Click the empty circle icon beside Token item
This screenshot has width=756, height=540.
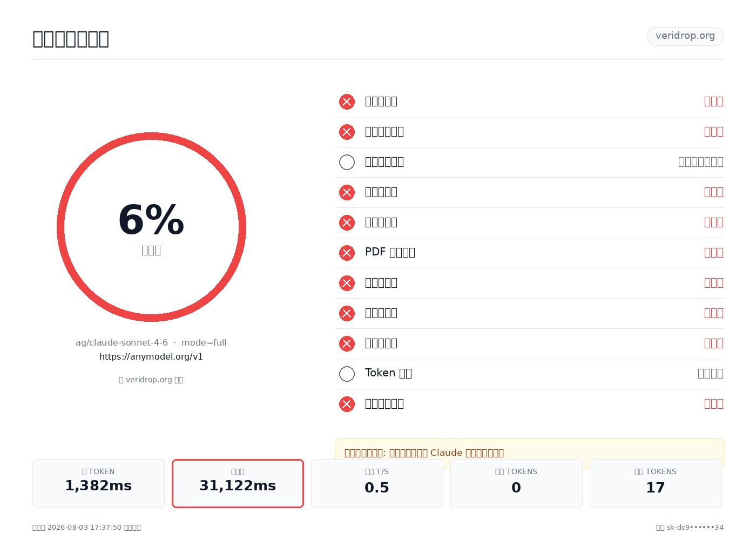[x=347, y=374]
